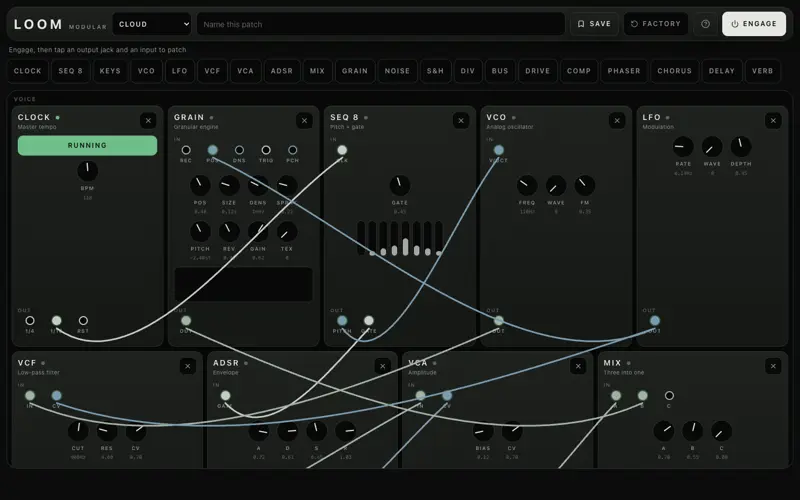Select the VCF IN jack

click(30, 395)
